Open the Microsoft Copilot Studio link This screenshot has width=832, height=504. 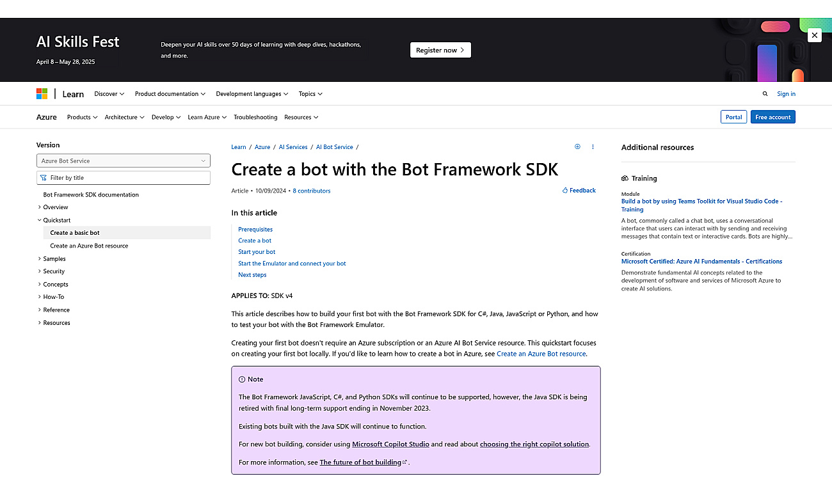click(390, 444)
